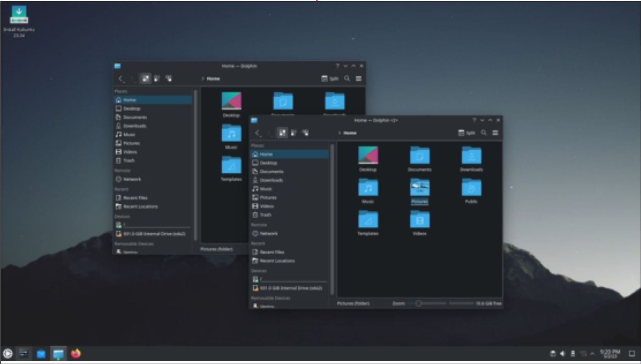
Task: Open the Music folder in the rear Dolphin window
Action: point(231,137)
